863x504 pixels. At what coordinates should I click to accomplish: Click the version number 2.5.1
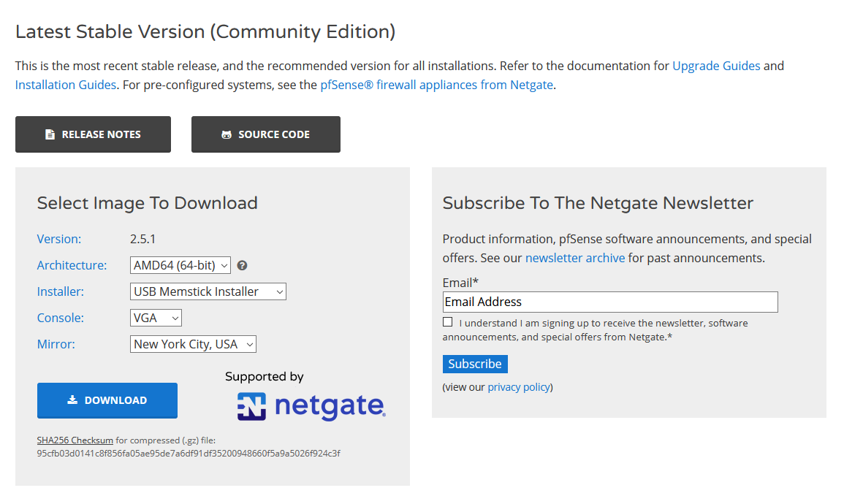pos(142,239)
